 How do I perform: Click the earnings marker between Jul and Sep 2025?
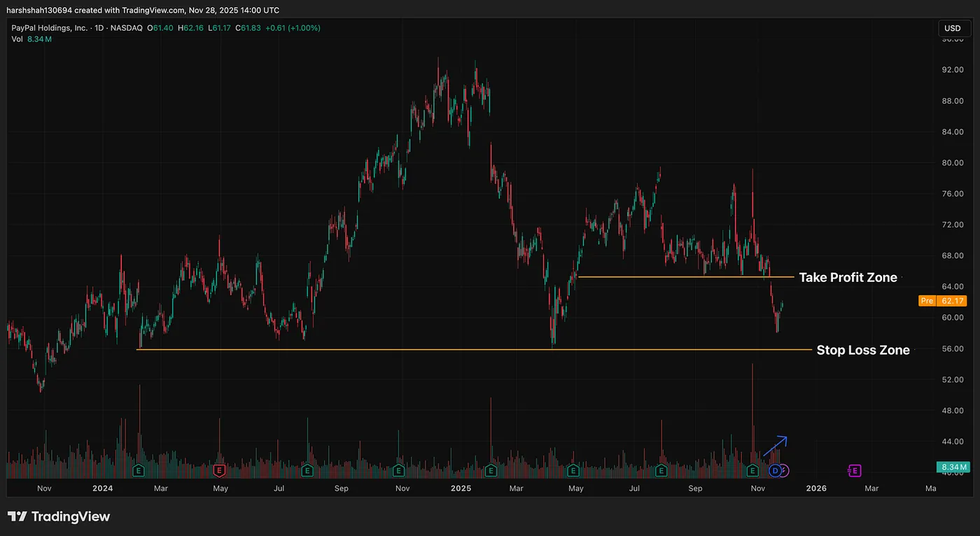(x=661, y=471)
